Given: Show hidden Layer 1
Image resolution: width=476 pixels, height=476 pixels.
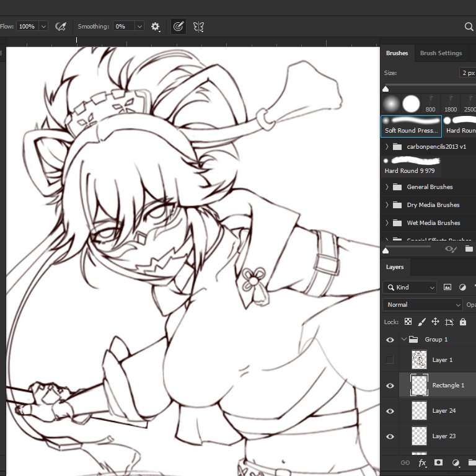Looking at the screenshot, I should pos(389,359).
